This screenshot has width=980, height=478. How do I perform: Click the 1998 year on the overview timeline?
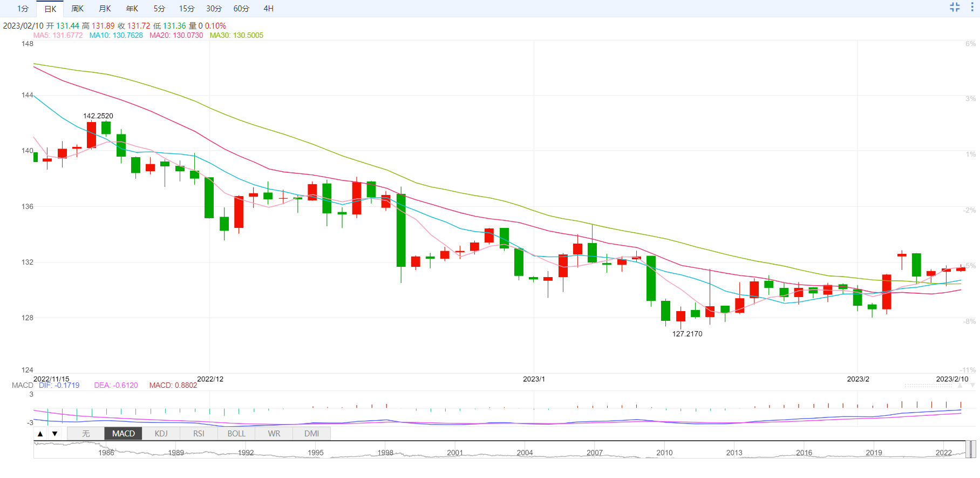(385, 453)
